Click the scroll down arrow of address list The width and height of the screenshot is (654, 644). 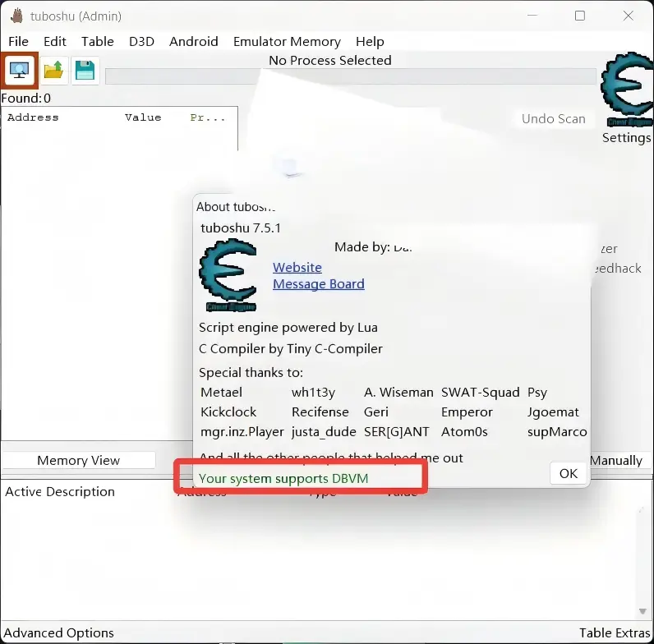(642, 611)
